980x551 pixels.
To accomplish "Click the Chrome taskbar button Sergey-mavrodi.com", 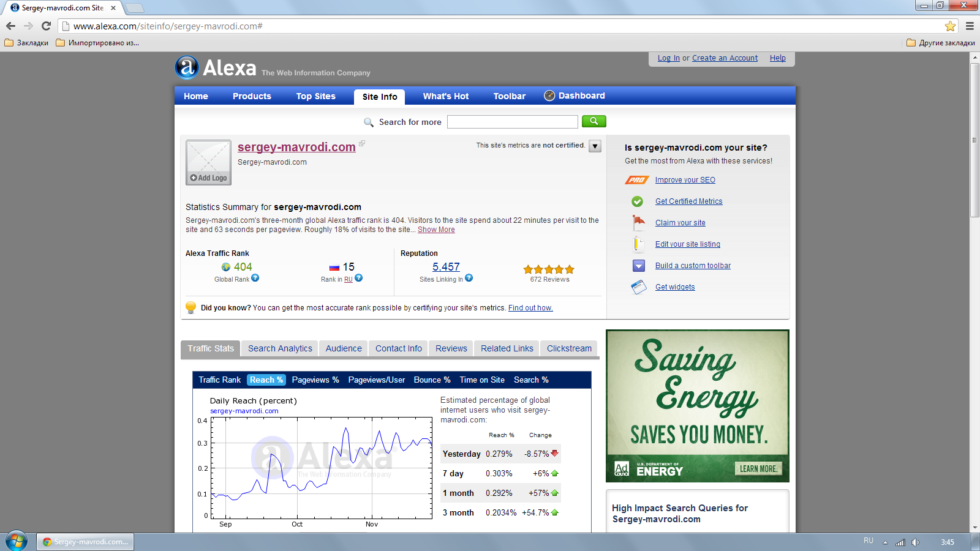I will [85, 542].
